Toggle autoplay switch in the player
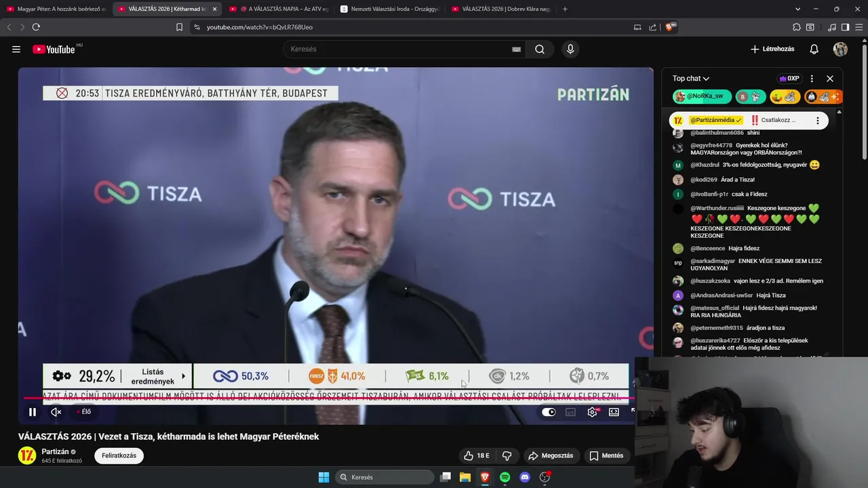Screen dimensions: 868x488 (x=549, y=411)
